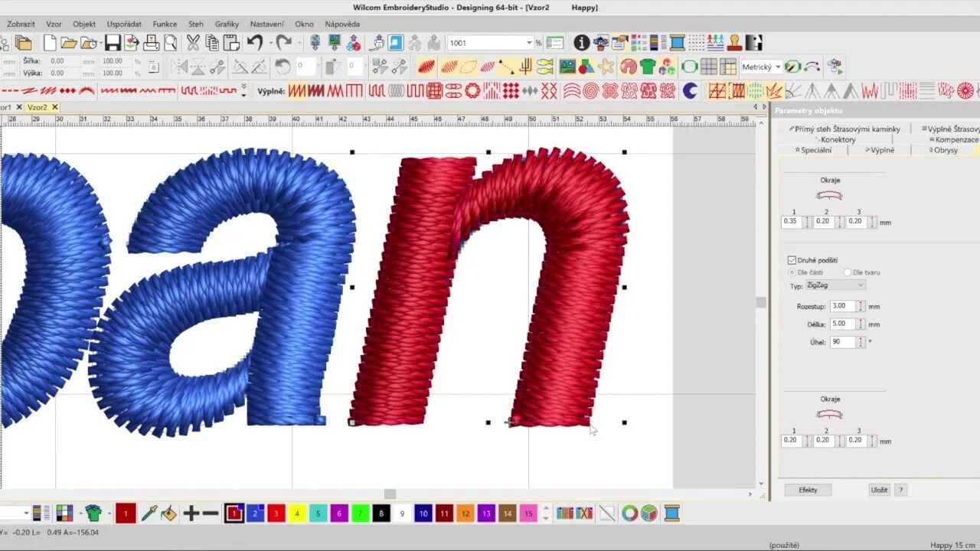This screenshot has height=551, width=980.
Task: Click the minus remove-color icon
Action: (211, 514)
